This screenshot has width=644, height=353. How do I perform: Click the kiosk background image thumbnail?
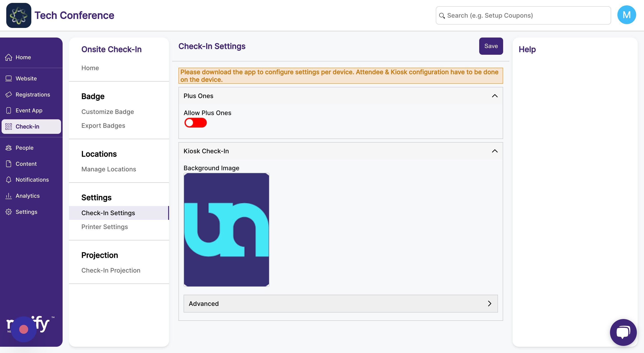226,230
